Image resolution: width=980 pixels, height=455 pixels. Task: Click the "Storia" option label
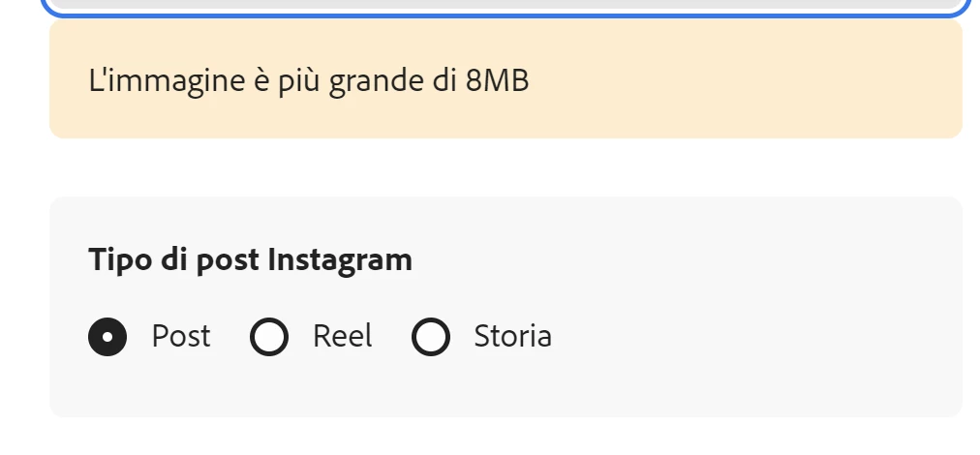tap(512, 337)
